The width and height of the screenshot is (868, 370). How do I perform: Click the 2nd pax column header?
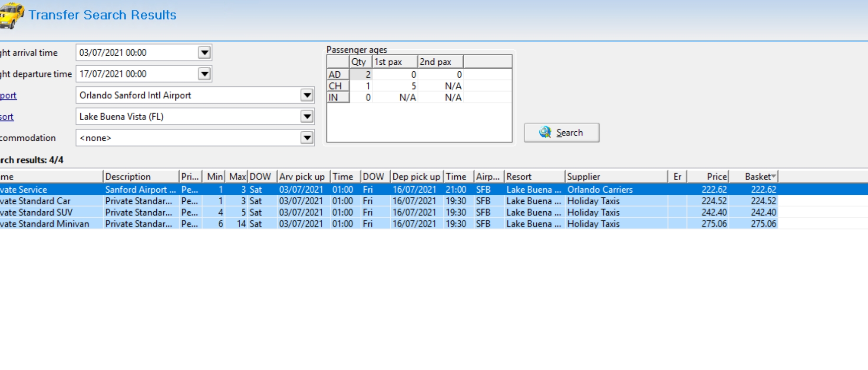tap(440, 62)
